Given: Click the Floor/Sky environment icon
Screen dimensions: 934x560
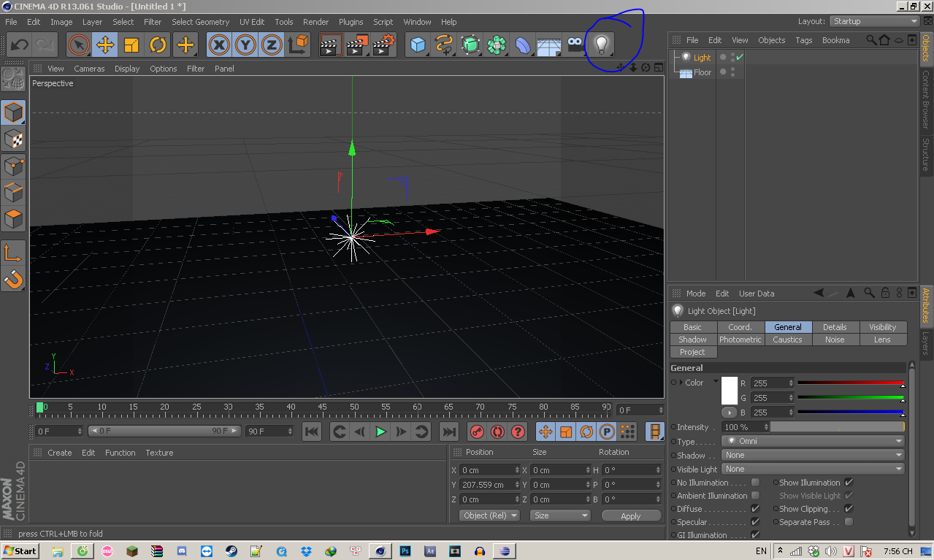Looking at the screenshot, I should 548,45.
